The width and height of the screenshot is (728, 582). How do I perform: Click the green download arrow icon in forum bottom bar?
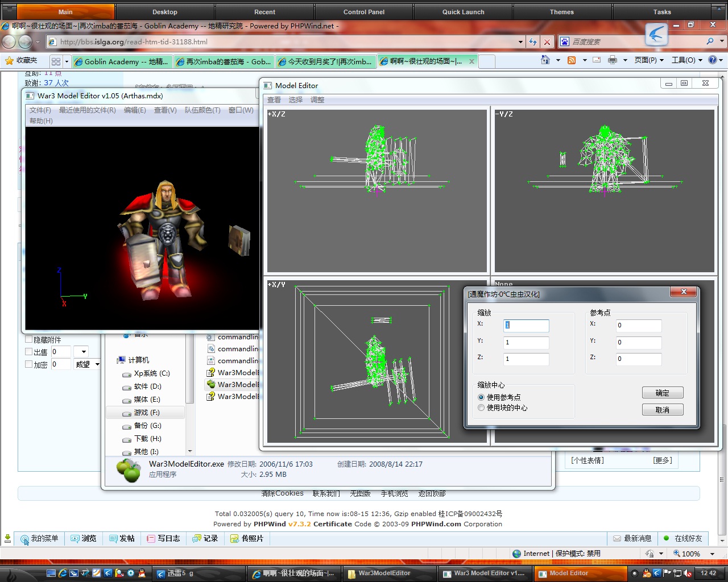(x=7, y=538)
